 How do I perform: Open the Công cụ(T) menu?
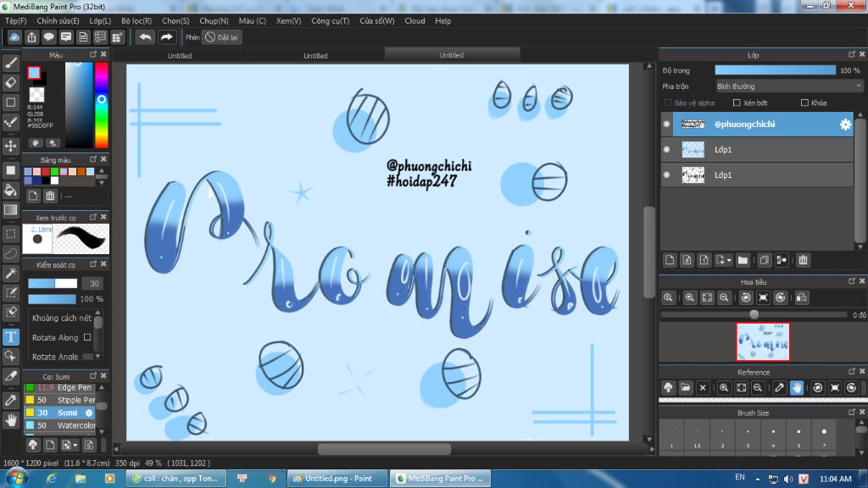point(331,21)
